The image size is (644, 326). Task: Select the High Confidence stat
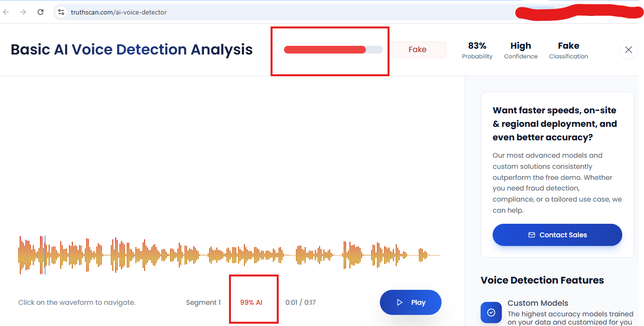[521, 50]
